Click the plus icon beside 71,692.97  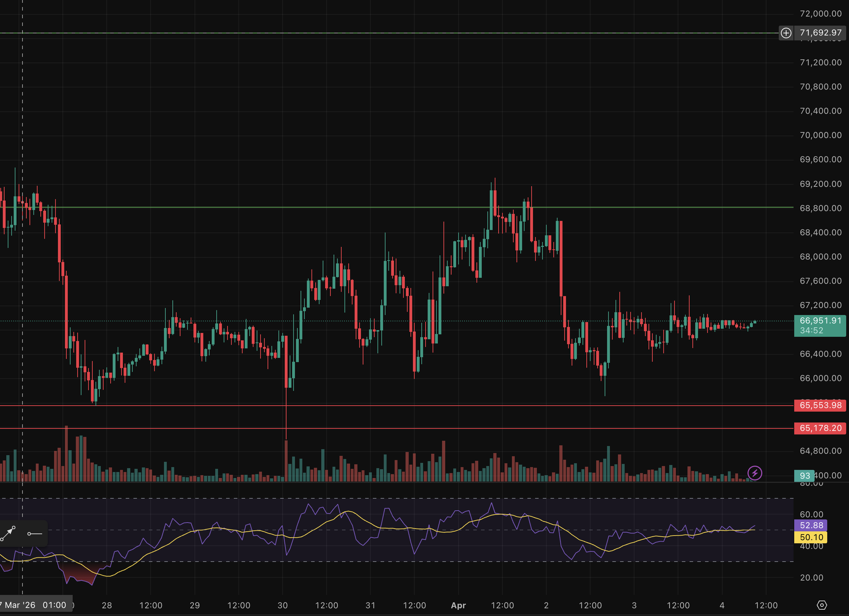pyautogui.click(x=786, y=33)
